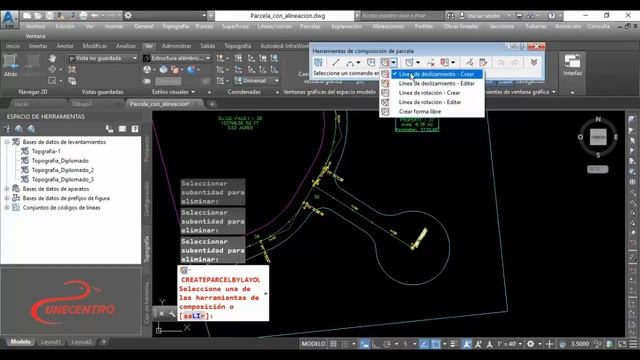Click the create parcel icon in parcel layout tools
The image size is (640, 360).
pos(318,62)
